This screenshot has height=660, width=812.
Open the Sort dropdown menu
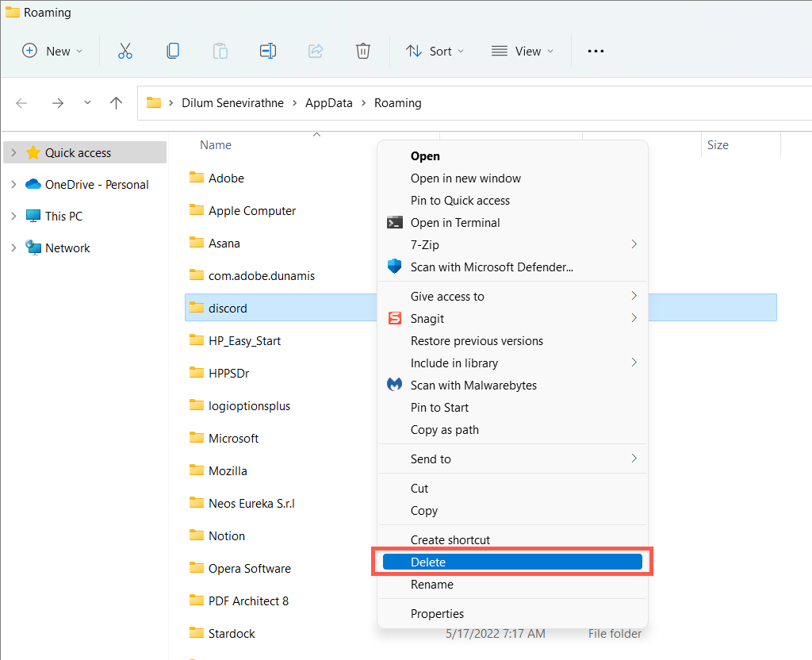pos(435,51)
